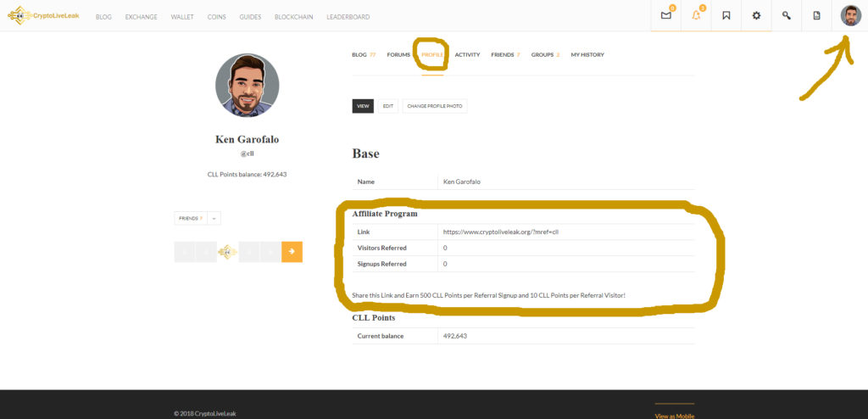Click the © 2018 CryptoLiveLeak footer text
Image resolution: width=868 pixels, height=419 pixels.
pos(205,413)
